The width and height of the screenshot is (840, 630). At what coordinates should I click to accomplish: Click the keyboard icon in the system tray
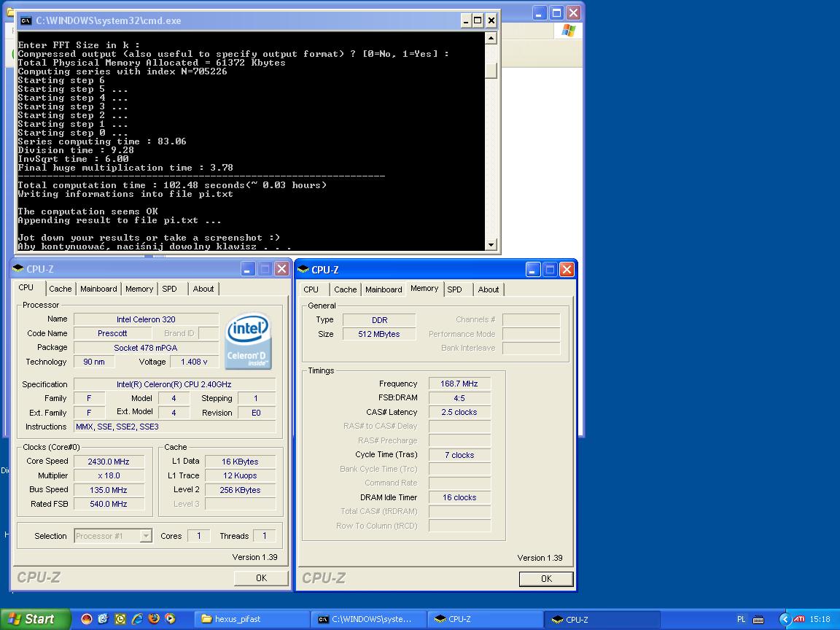click(758, 620)
